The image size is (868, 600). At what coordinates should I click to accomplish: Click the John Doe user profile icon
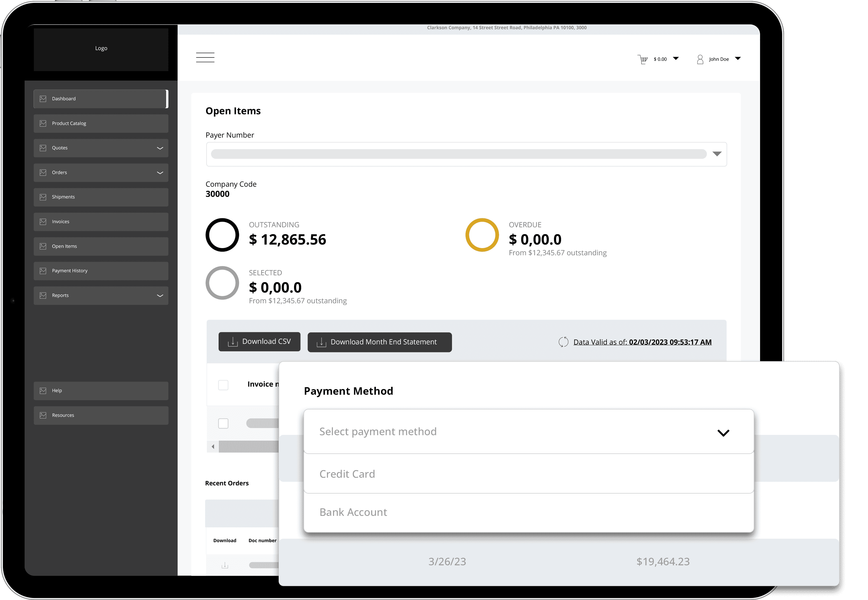(x=700, y=59)
